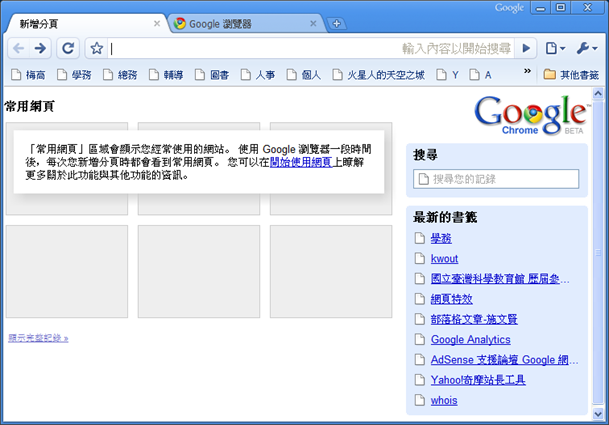Open the 部落格文章-施文賢 bookmark link
609x425 pixels.
tap(474, 319)
